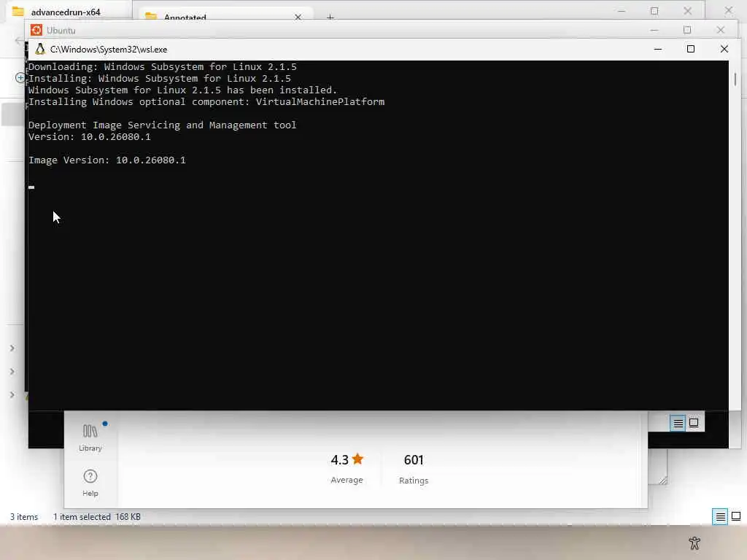Click the orange star rating icon

pos(357,459)
